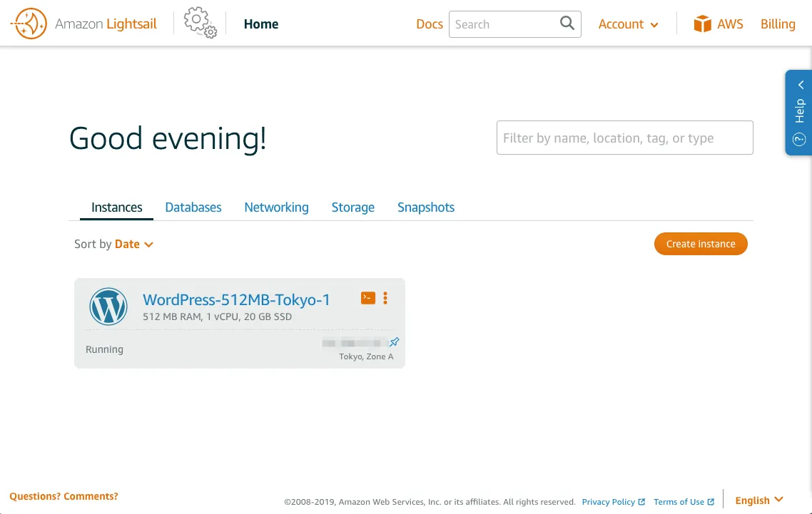Click the AWS cube icon
812x514 pixels.
703,24
